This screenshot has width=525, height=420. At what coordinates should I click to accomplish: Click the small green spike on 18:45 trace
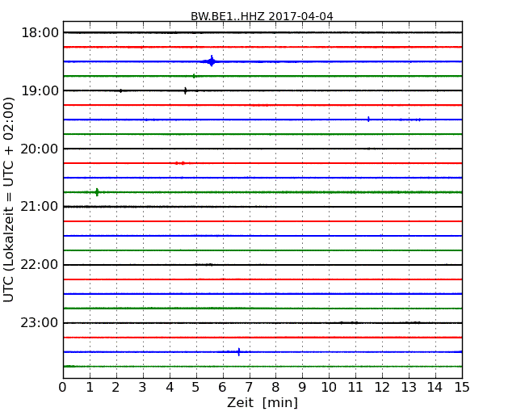pyautogui.click(x=194, y=76)
